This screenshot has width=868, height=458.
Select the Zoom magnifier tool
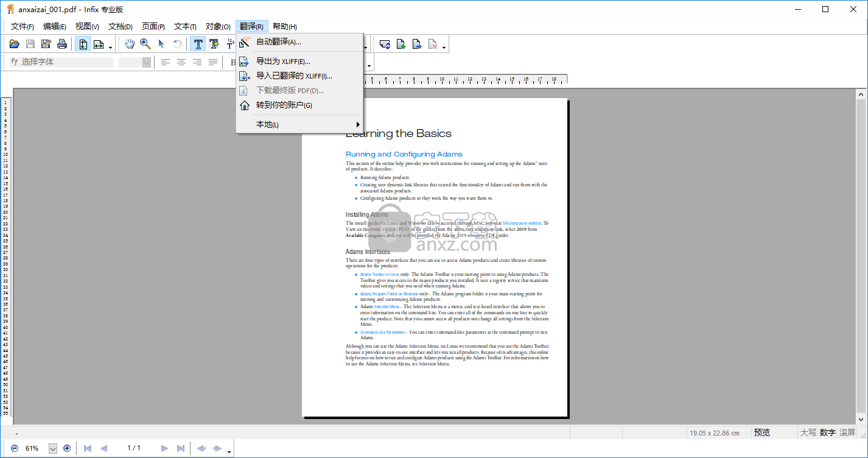tap(145, 44)
